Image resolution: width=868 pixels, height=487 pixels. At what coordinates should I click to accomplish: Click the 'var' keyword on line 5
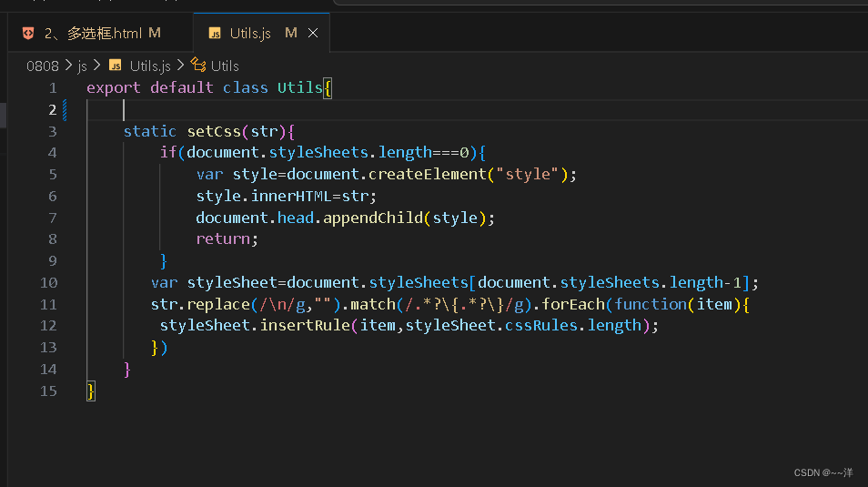(x=209, y=174)
